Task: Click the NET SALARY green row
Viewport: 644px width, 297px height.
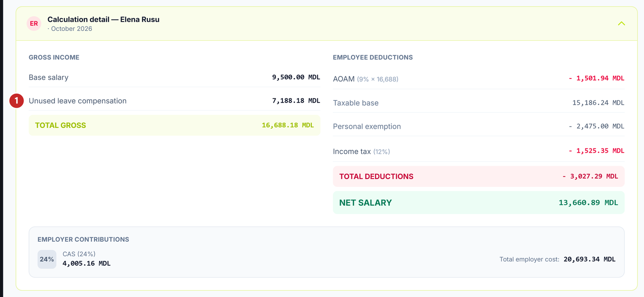Action: point(479,203)
